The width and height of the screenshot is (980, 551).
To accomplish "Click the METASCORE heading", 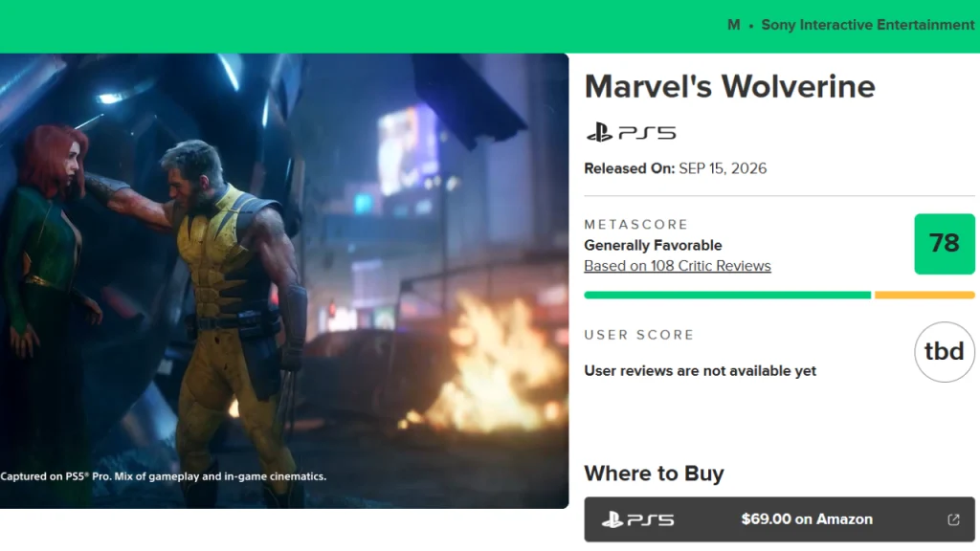I will pyautogui.click(x=636, y=224).
